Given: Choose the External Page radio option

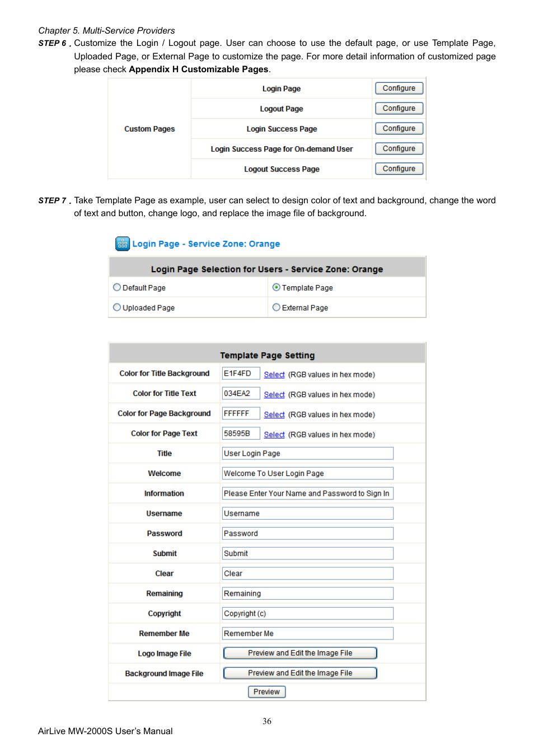Looking at the screenshot, I should [277, 307].
